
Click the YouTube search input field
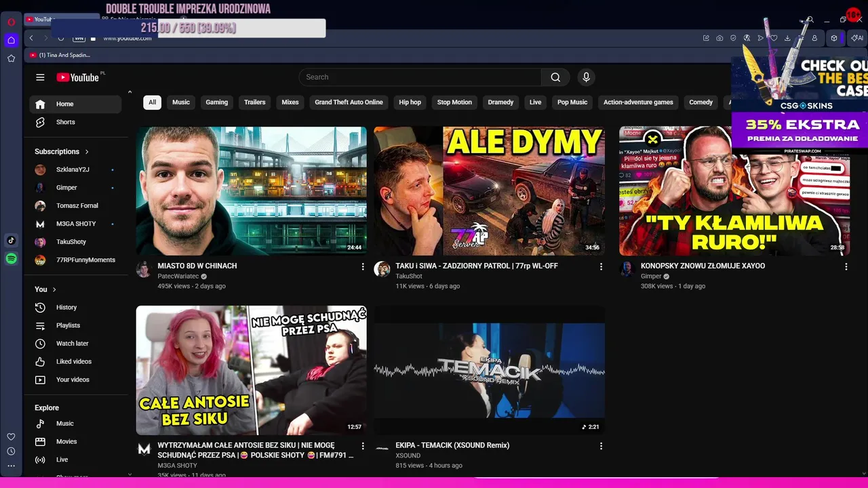click(420, 77)
